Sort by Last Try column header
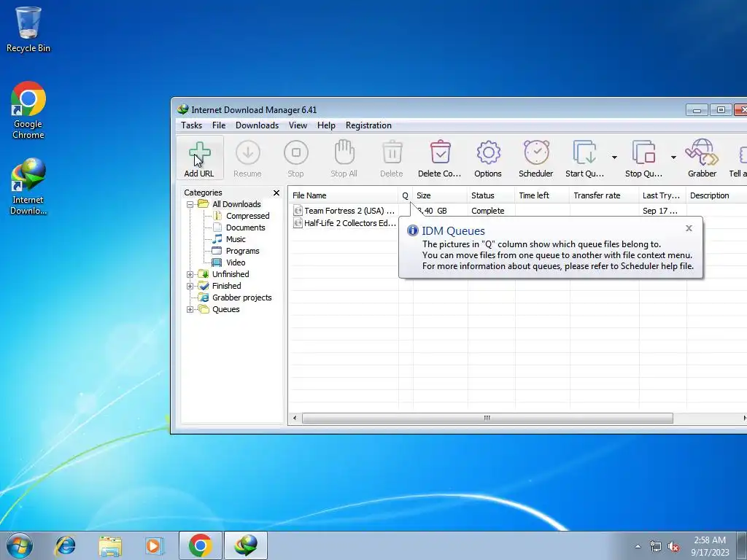Image resolution: width=747 pixels, height=560 pixels. click(662, 195)
